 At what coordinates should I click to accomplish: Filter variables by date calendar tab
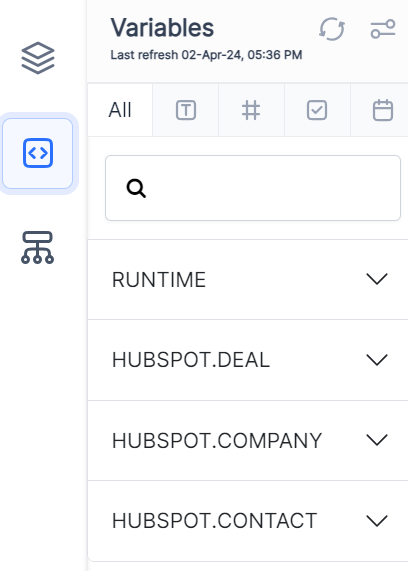click(382, 110)
